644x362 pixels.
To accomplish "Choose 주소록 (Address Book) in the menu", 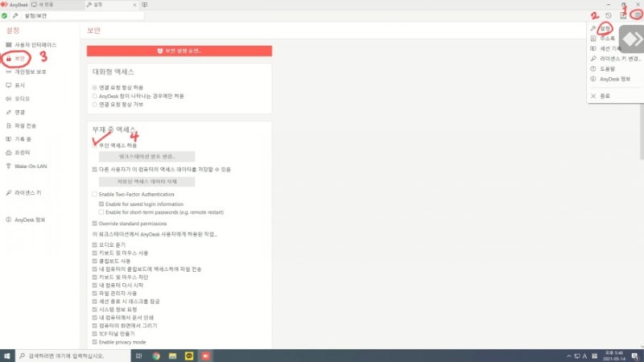I will pos(607,38).
